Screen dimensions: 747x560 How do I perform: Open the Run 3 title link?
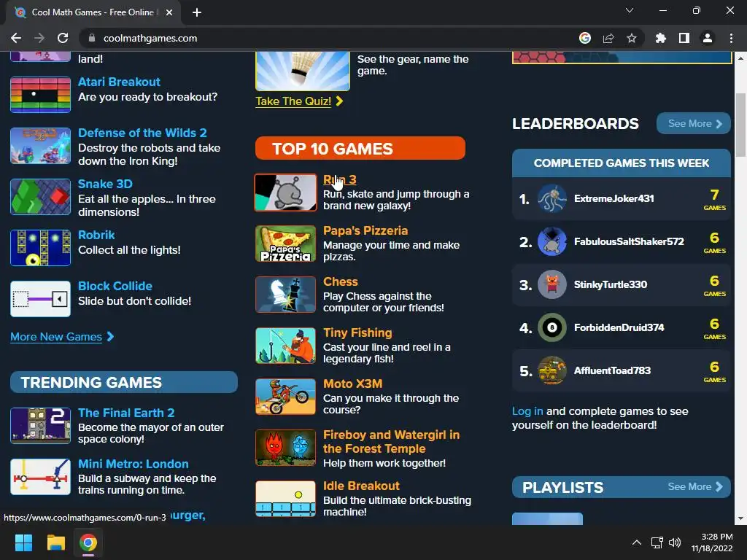(340, 179)
